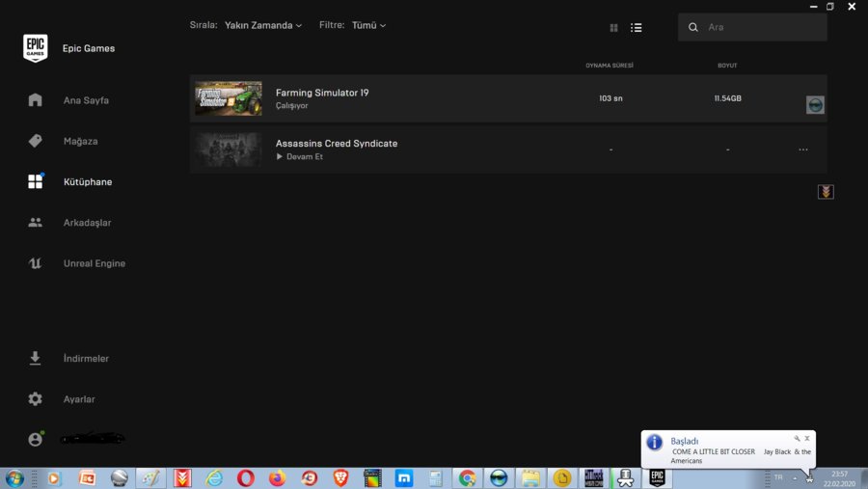Click the yellow chevron downloader icon below list
Image resolution: width=868 pixels, height=489 pixels.
826,192
